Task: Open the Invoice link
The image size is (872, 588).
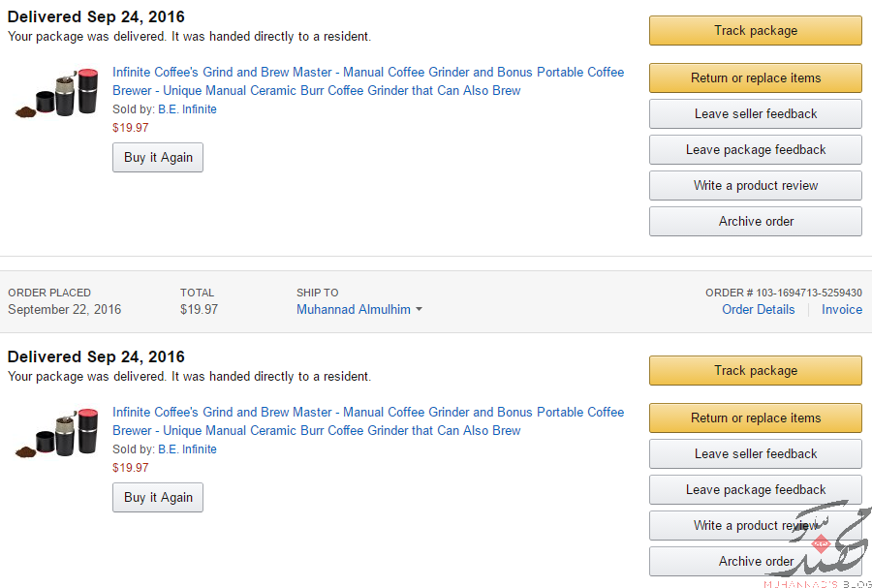Action: click(x=842, y=310)
